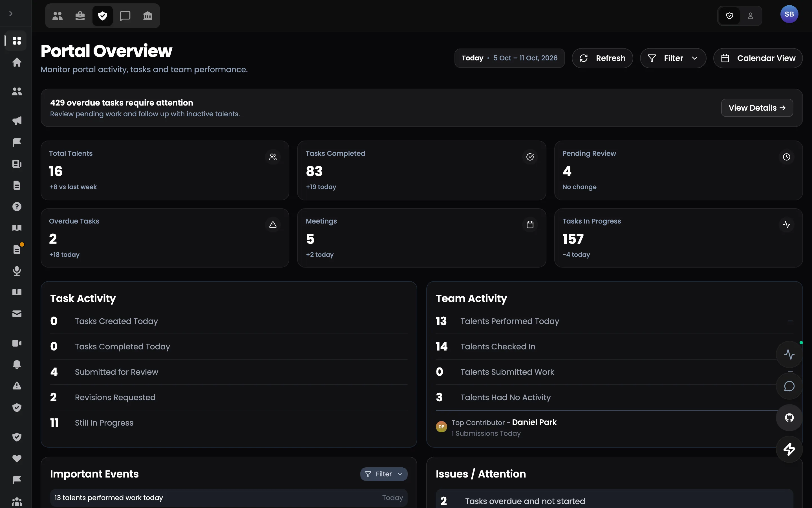812x508 pixels.
Task: Open the people group tab in top toolbar
Action: pos(58,16)
